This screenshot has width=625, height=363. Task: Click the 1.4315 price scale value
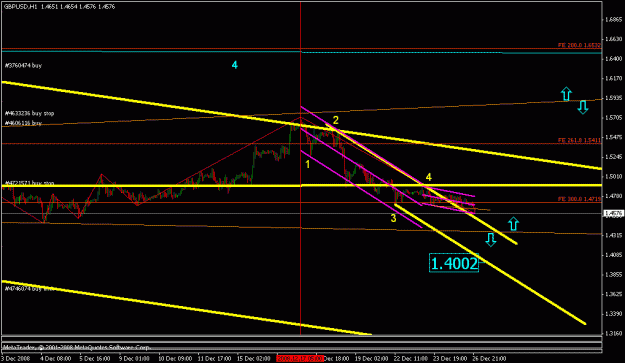click(614, 235)
